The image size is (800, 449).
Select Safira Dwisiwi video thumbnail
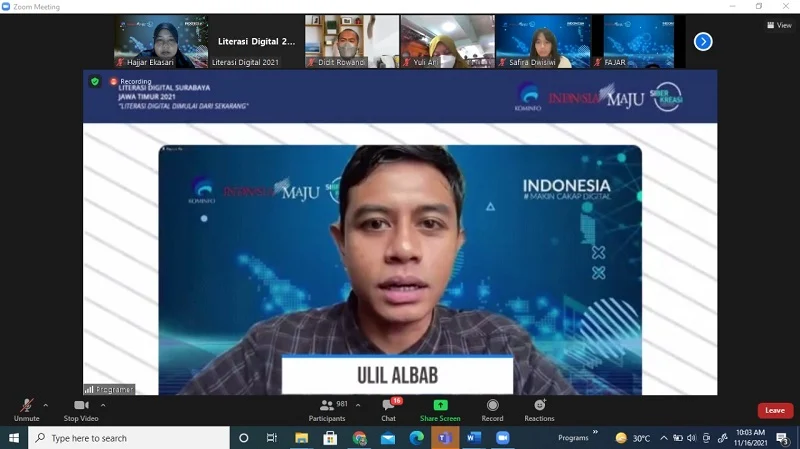pyautogui.click(x=543, y=41)
